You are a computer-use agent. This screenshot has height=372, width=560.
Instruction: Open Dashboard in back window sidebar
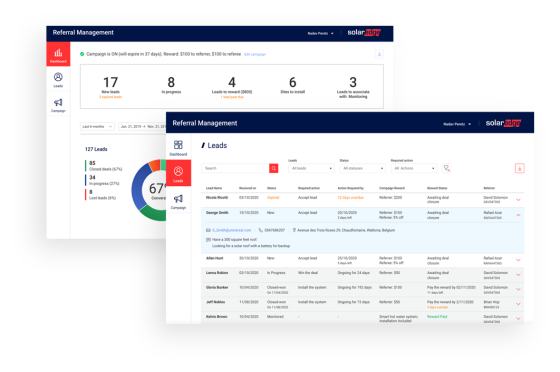[58, 54]
